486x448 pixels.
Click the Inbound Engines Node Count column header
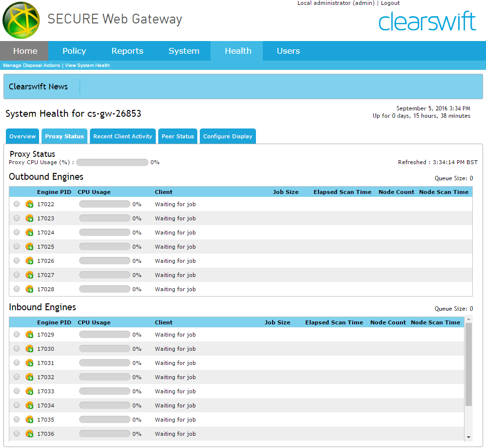point(388,322)
